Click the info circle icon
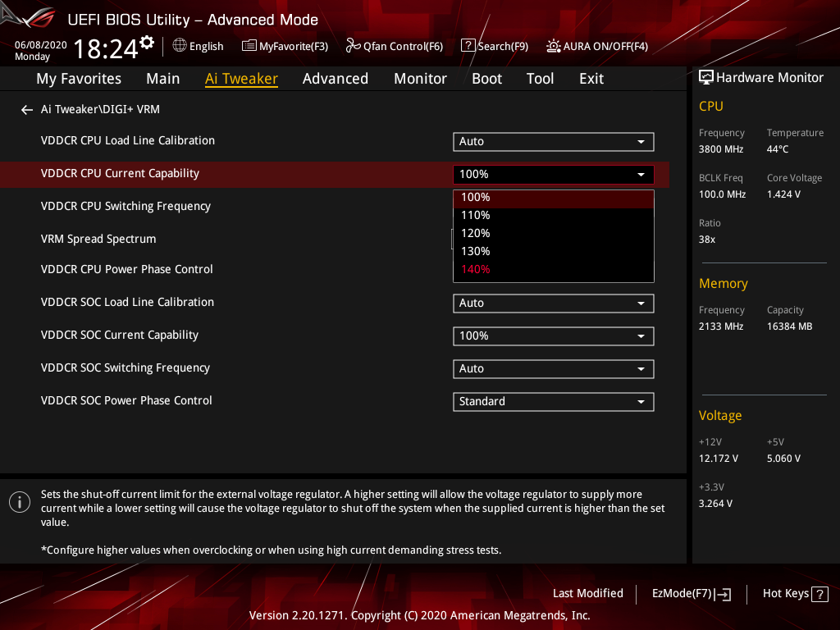The width and height of the screenshot is (840, 630). [20, 502]
